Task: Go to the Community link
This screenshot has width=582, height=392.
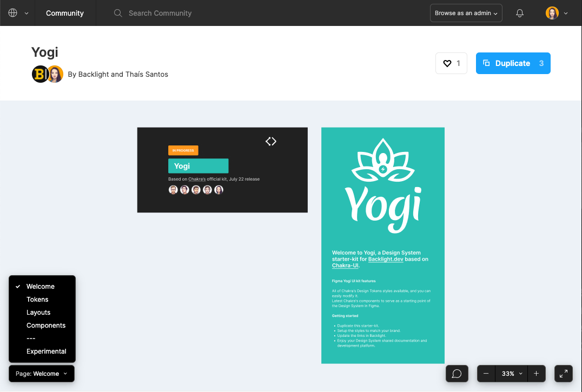Action: click(x=65, y=13)
